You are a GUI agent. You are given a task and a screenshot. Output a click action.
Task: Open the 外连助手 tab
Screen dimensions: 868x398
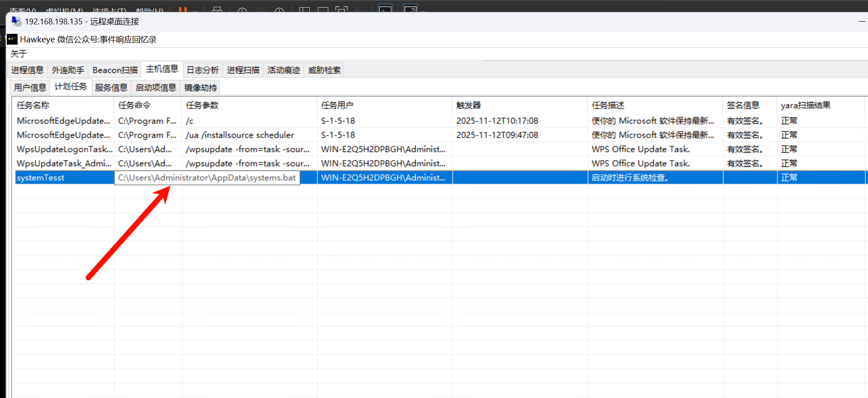pyautogui.click(x=68, y=70)
